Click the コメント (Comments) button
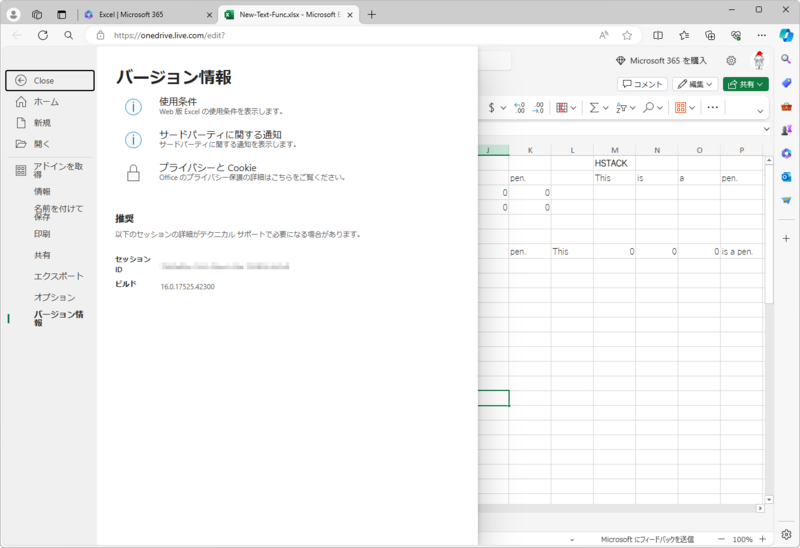Image resolution: width=800 pixels, height=548 pixels. click(642, 84)
